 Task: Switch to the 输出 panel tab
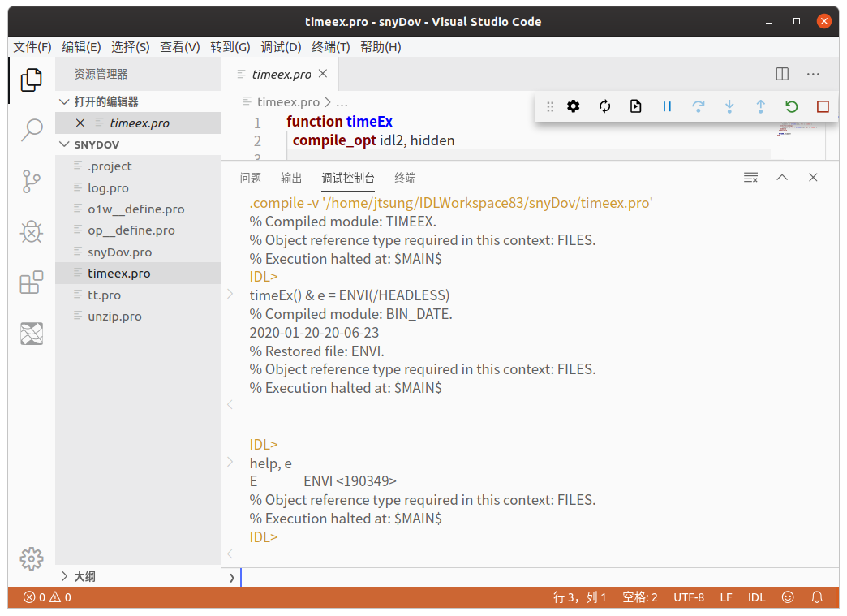pyautogui.click(x=291, y=178)
